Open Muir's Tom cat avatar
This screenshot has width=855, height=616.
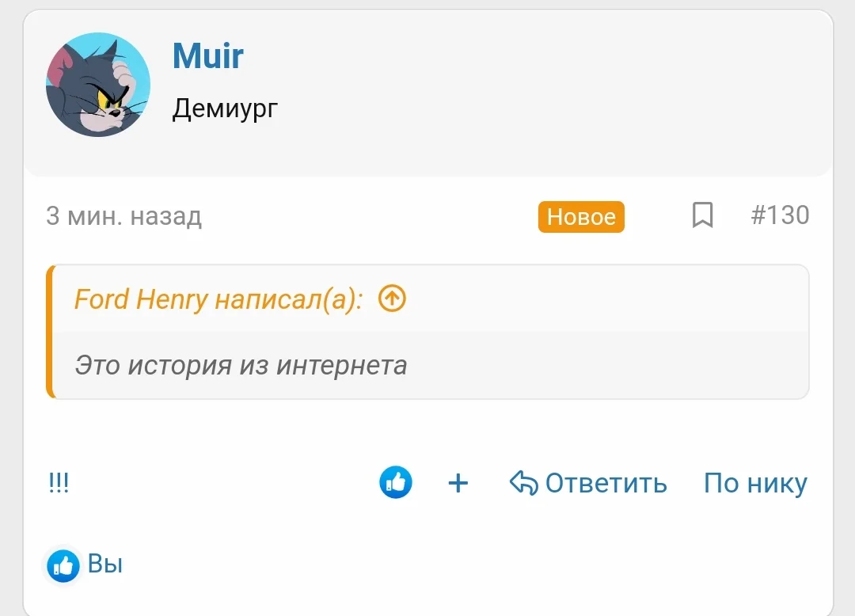98,85
